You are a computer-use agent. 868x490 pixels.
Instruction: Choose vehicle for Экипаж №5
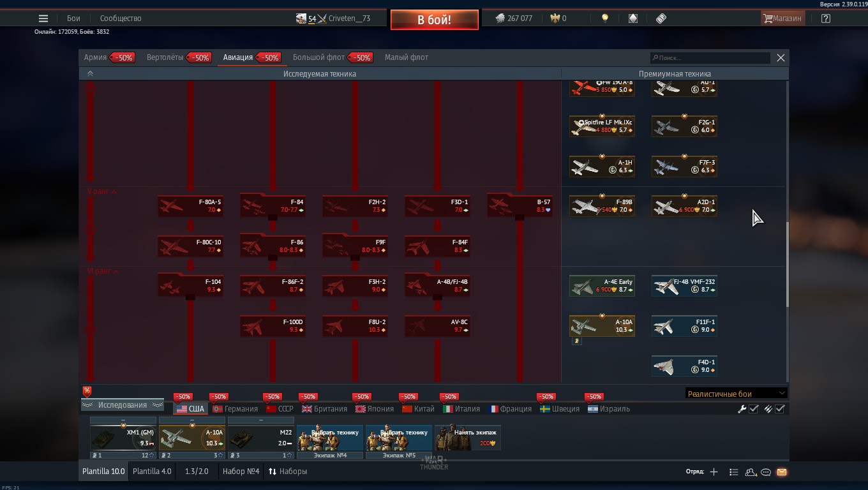click(x=399, y=438)
